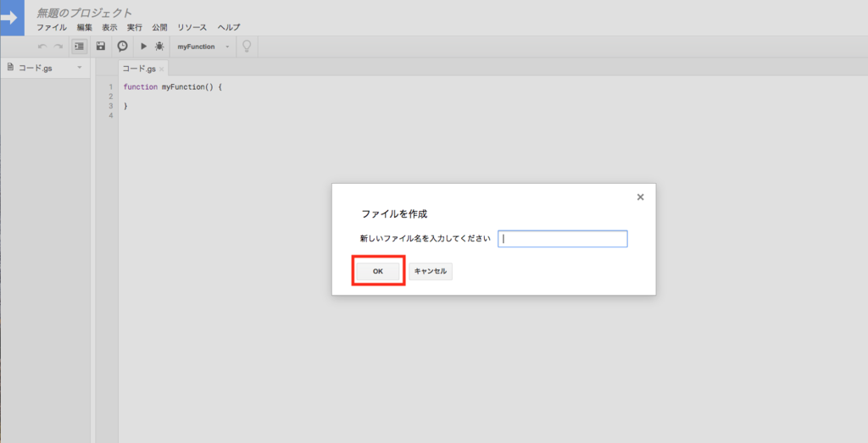The image size is (868, 443).
Task: Select コード.gs file in sidebar
Action: point(36,68)
